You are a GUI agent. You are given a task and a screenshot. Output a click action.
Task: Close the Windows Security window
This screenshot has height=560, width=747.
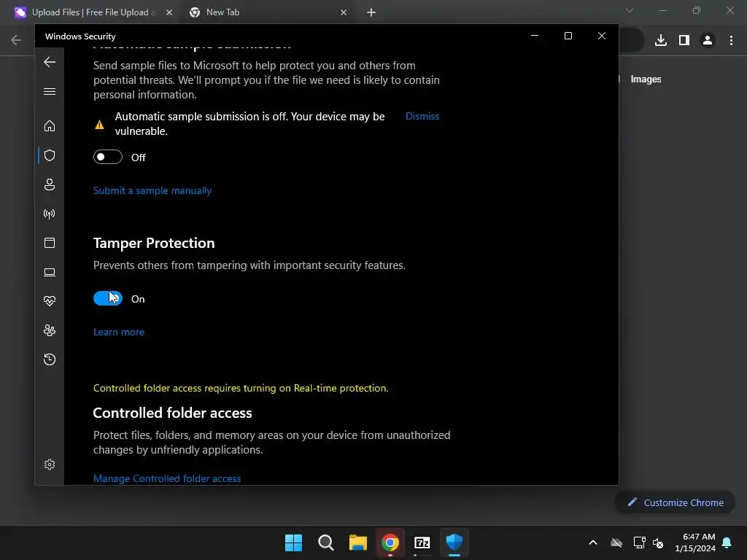tap(602, 36)
